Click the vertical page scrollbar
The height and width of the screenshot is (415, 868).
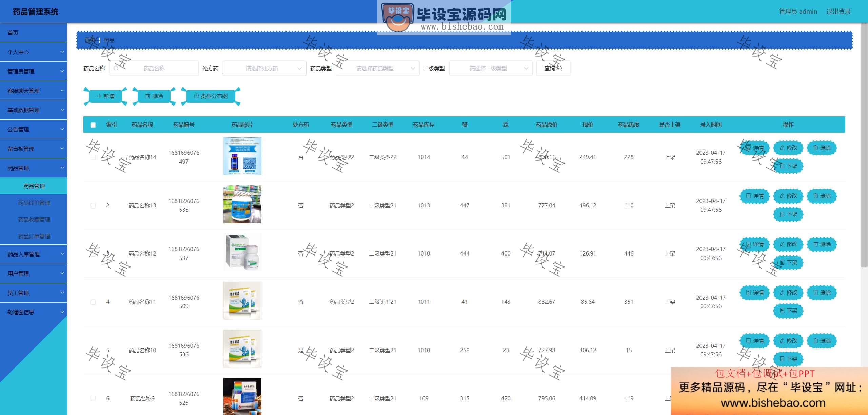[864, 146]
